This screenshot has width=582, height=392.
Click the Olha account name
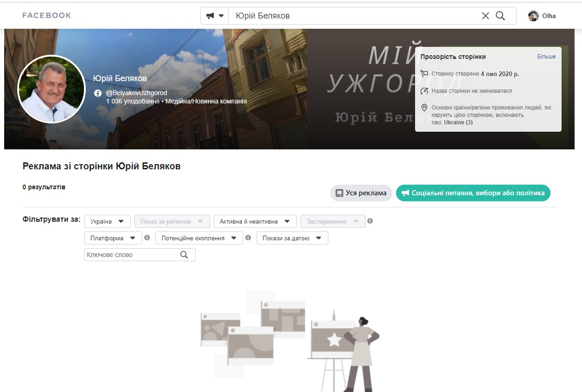coord(549,16)
